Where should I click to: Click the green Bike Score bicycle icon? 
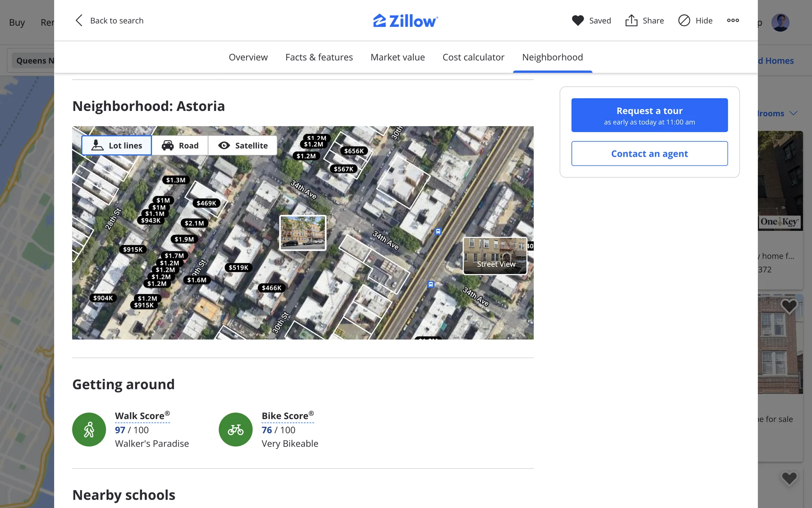coord(236,429)
